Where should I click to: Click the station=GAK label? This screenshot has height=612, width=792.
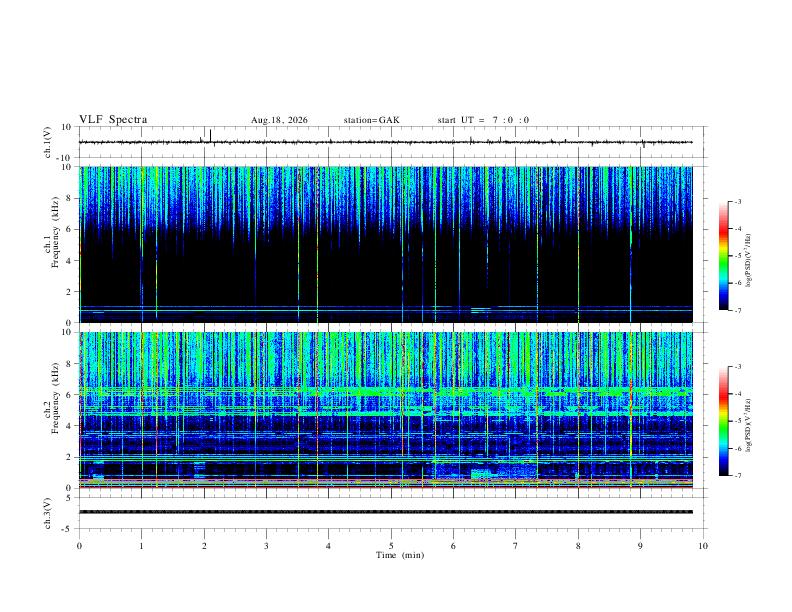[x=371, y=120]
